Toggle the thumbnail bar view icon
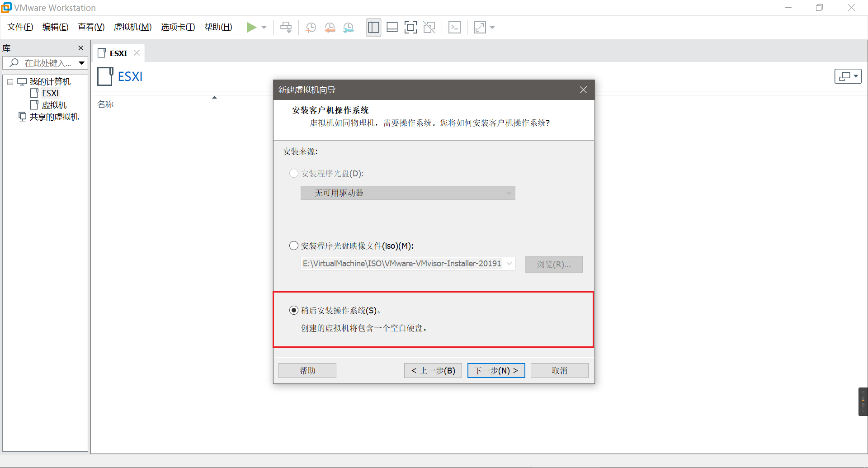 tap(392, 28)
